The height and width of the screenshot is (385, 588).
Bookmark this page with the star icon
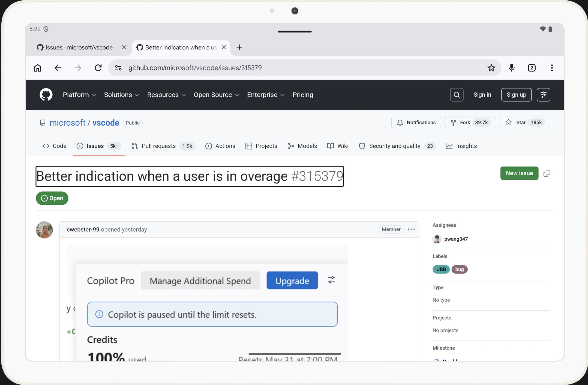[491, 68]
